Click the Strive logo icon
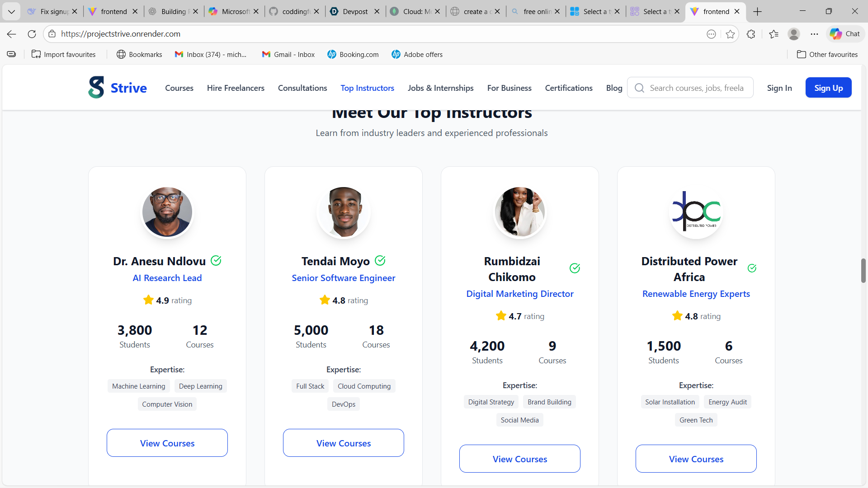 (x=96, y=88)
